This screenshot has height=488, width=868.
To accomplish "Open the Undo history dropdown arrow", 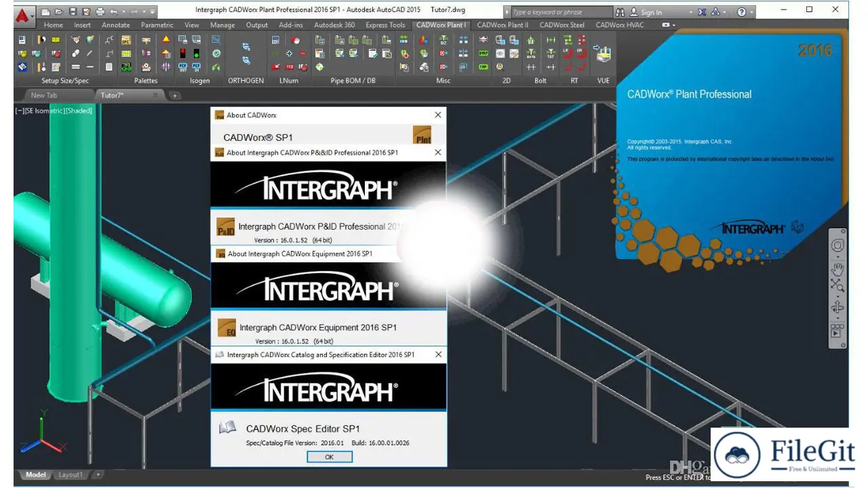I will (123, 12).
